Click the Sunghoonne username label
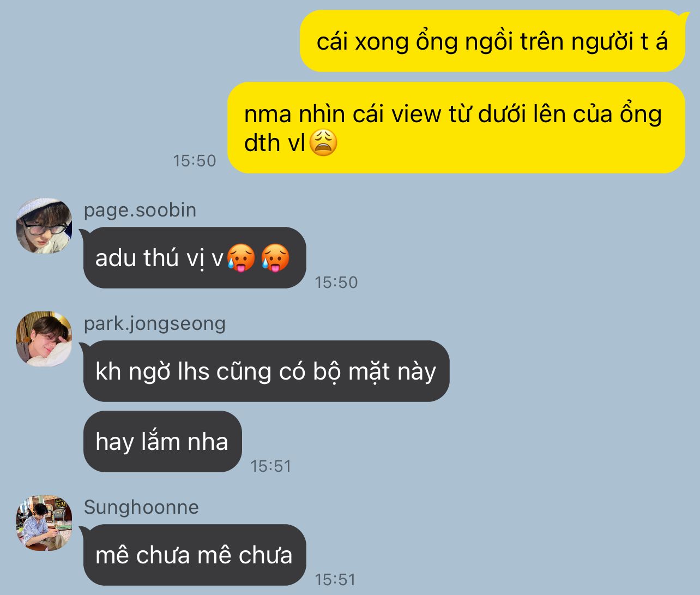 click(141, 507)
